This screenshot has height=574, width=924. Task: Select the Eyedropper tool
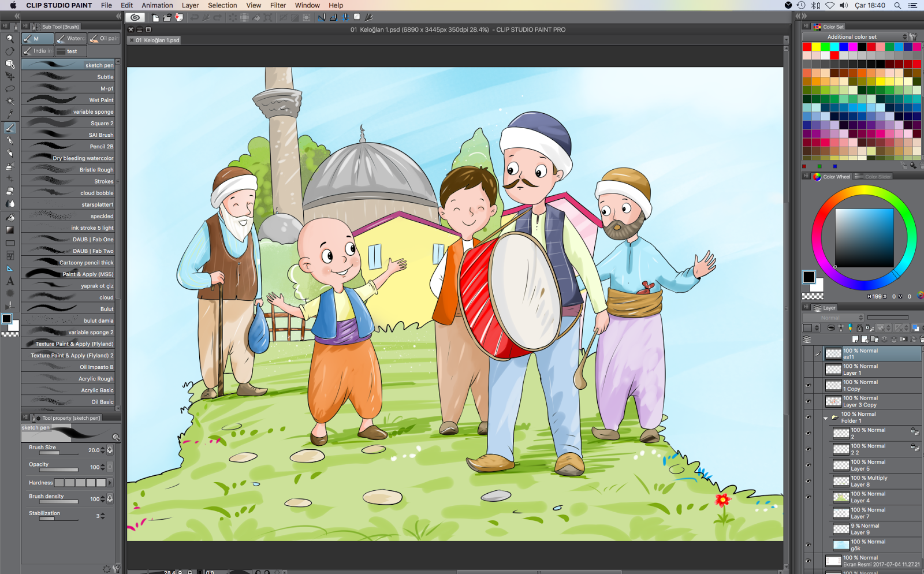tap(10, 114)
